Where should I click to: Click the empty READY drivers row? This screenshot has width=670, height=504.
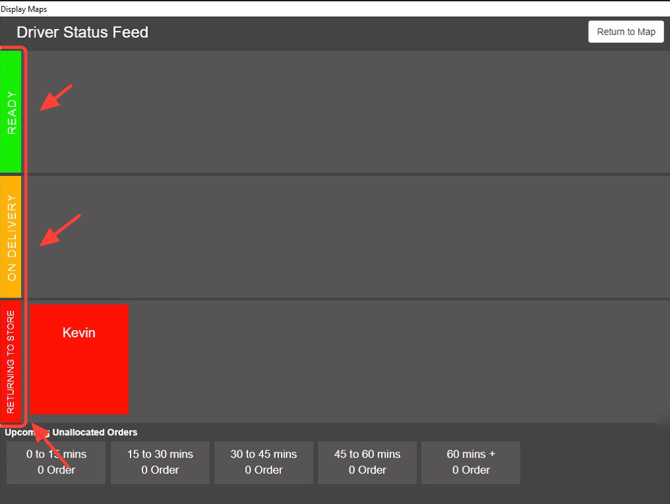coord(348,112)
